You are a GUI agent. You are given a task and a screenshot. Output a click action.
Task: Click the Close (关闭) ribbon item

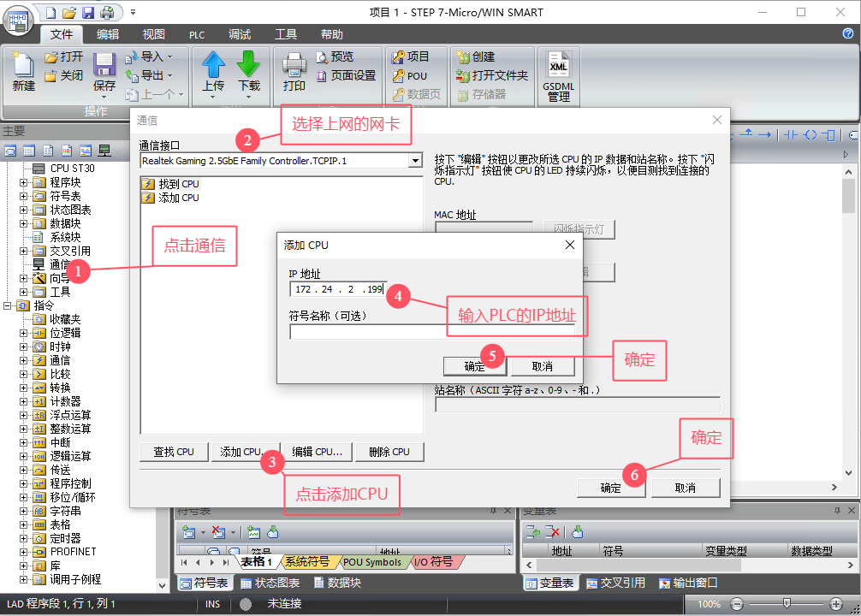63,75
